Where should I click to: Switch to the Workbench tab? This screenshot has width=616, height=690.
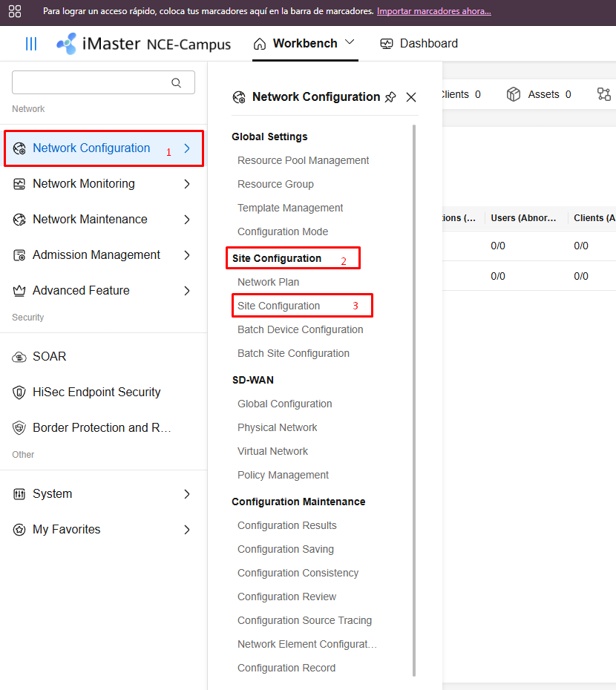[305, 44]
